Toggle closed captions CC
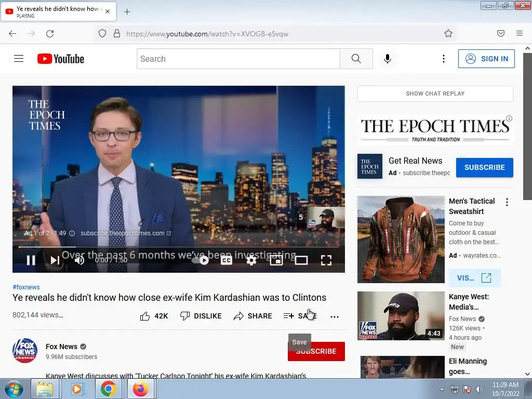 [x=227, y=260]
